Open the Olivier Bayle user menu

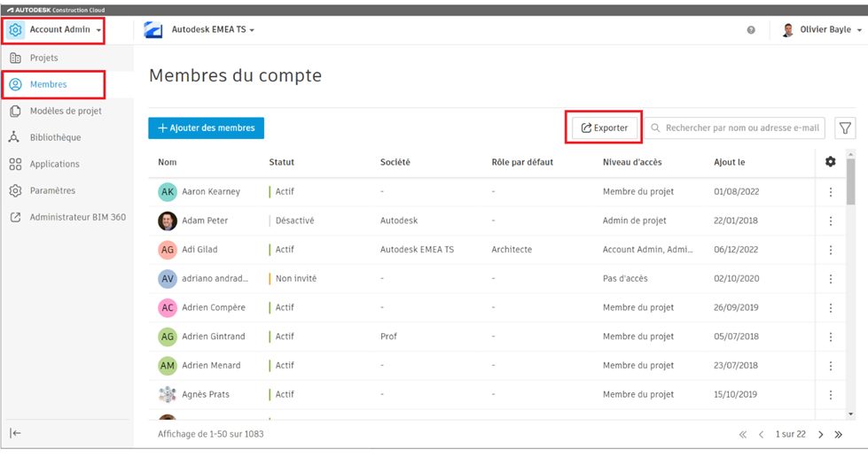coord(823,30)
